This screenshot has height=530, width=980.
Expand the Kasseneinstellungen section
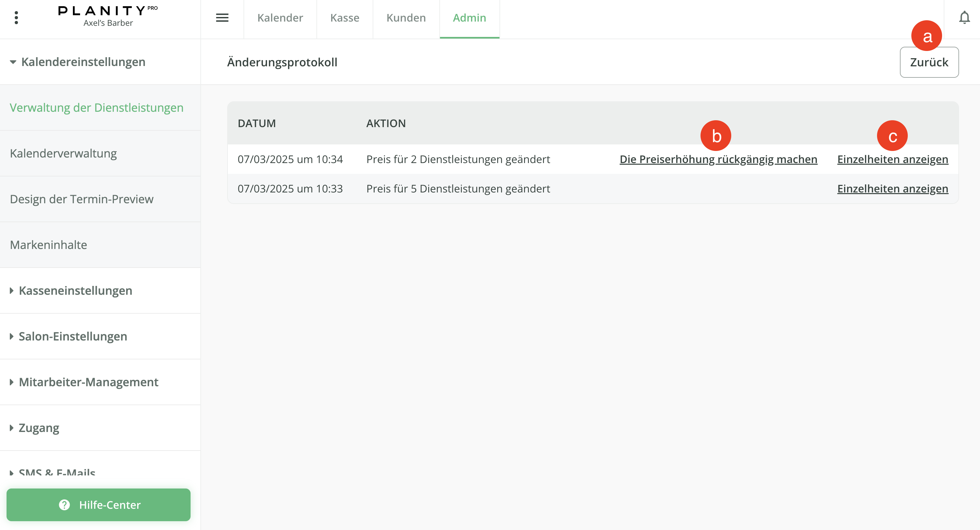tap(75, 290)
